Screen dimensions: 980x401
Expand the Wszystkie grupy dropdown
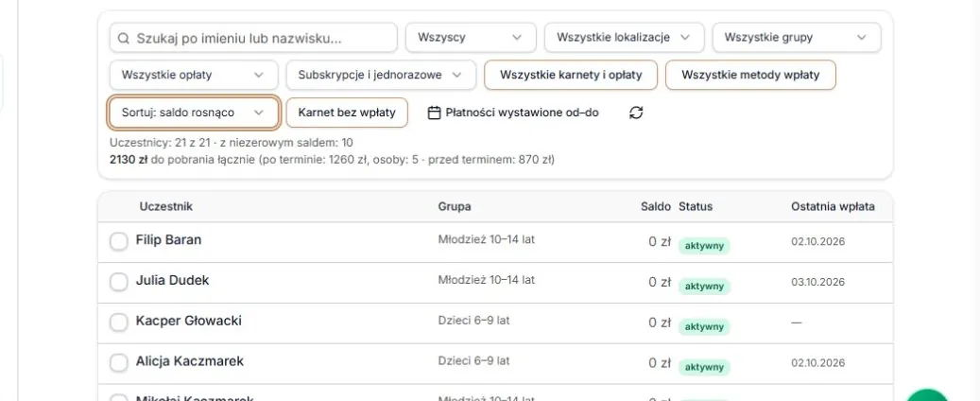(797, 38)
